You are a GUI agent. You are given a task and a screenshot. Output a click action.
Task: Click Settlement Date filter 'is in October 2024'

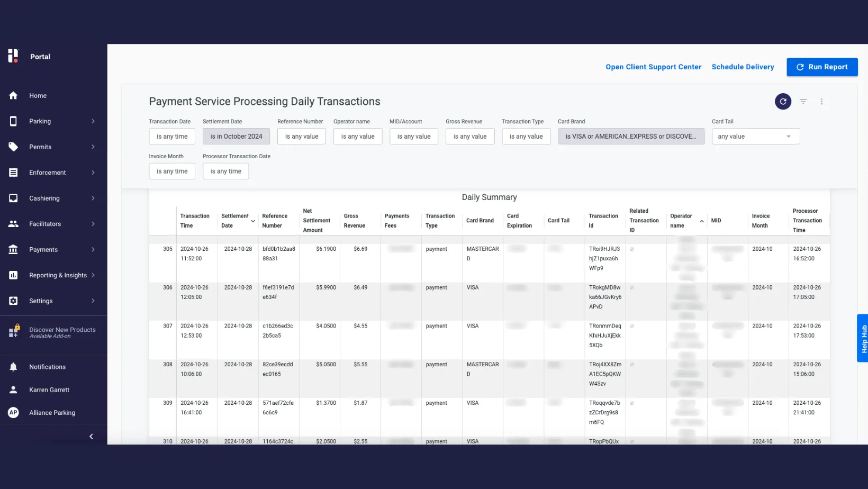[236, 137]
